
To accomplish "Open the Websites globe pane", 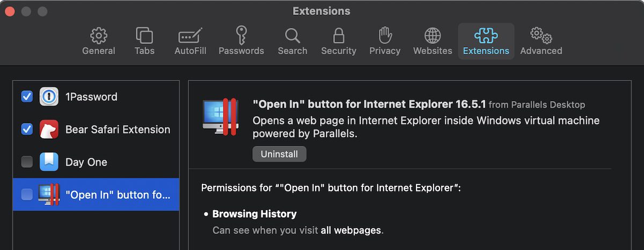I will tap(433, 41).
